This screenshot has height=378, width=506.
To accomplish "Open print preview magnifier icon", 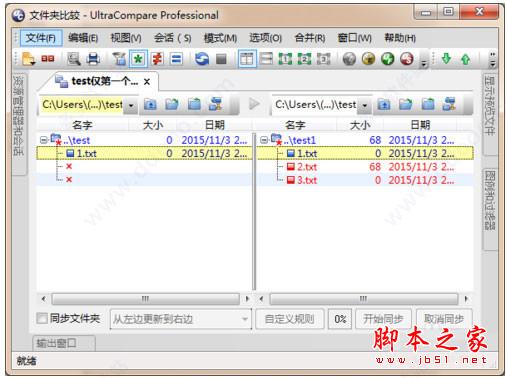I will click(x=74, y=59).
